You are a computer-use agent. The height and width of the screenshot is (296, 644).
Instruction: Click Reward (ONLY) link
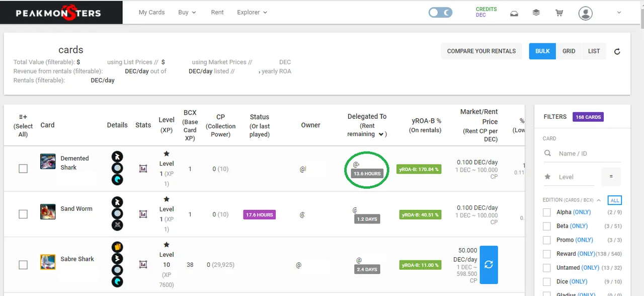586,254
